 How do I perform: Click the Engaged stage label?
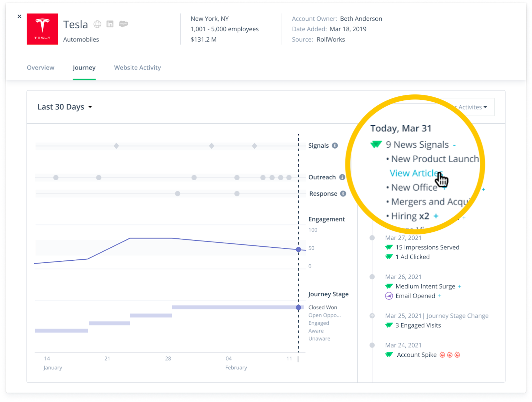319,323
